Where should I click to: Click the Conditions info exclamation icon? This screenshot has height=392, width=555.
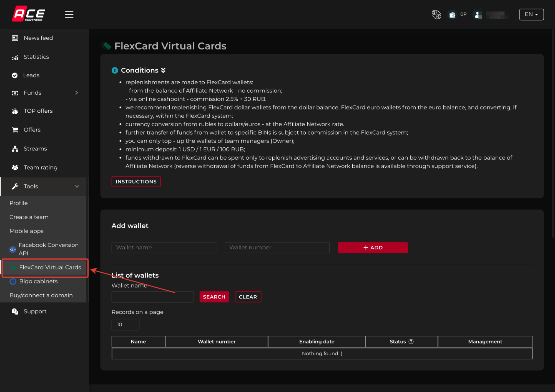click(x=115, y=70)
